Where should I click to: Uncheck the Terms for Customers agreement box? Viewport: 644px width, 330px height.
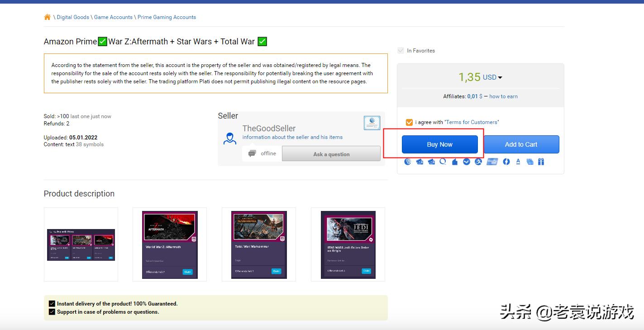coord(409,122)
